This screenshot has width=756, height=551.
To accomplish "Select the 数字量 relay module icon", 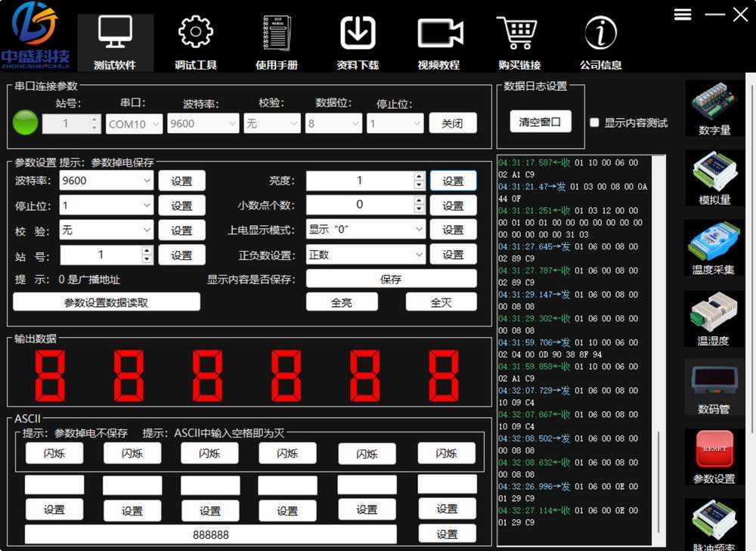I will [714, 102].
